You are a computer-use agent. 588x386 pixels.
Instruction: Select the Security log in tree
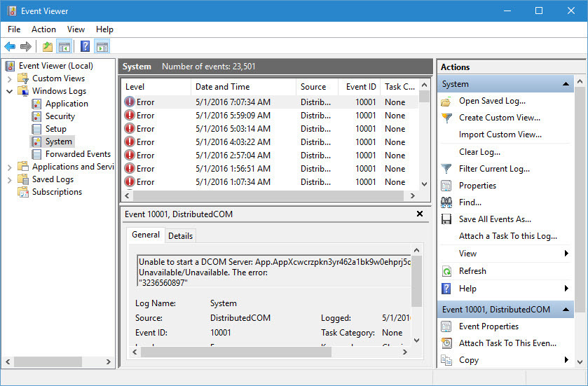tap(60, 116)
